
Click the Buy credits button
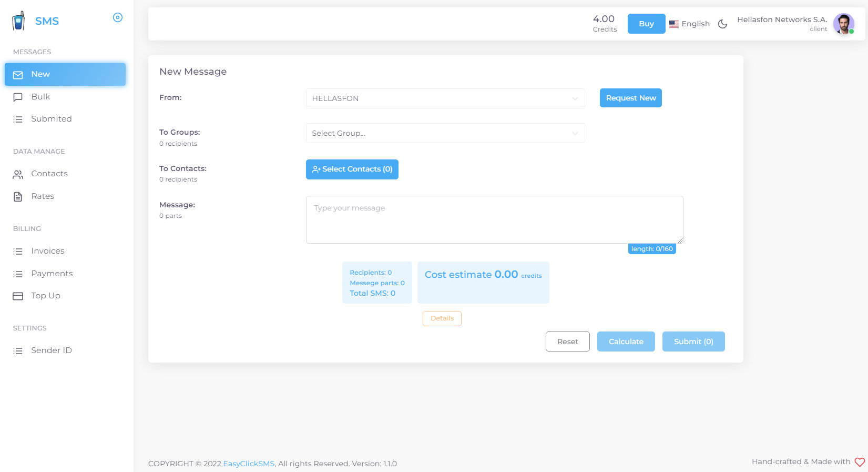[646, 24]
